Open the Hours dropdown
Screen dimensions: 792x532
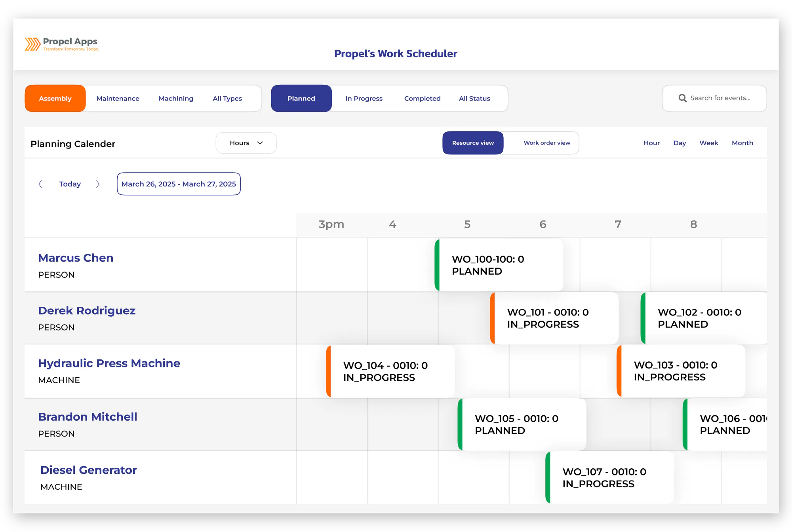pos(246,143)
